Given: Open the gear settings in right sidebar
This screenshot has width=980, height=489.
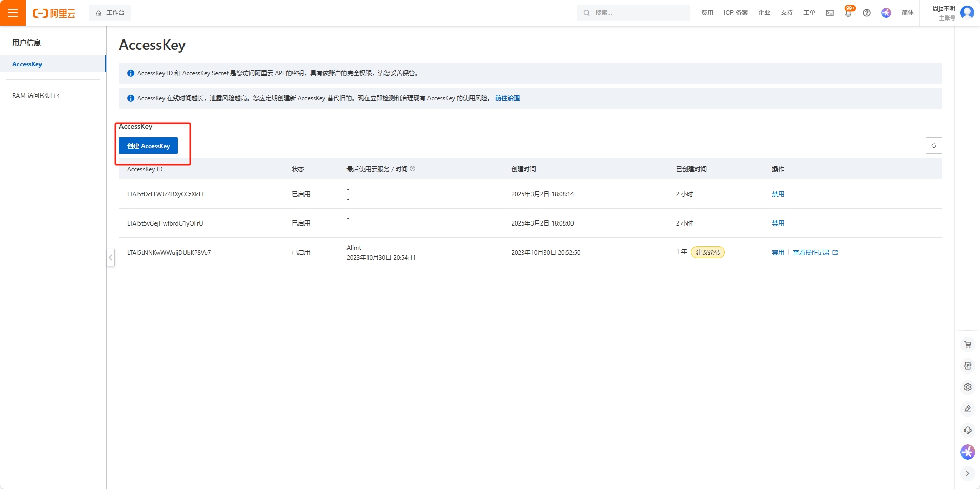Looking at the screenshot, I should point(967,388).
